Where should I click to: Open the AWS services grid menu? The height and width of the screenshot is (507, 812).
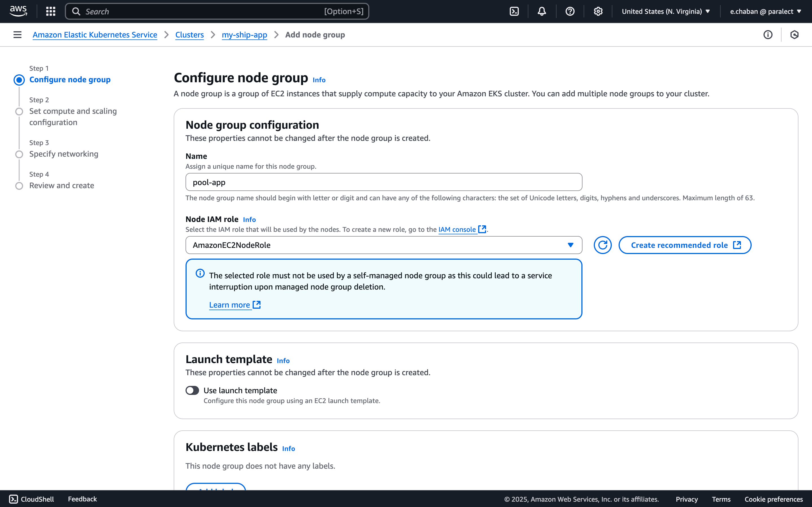pyautogui.click(x=50, y=11)
